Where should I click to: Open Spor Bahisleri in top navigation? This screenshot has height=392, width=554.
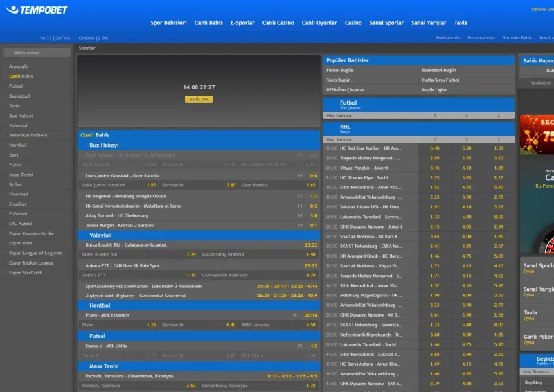click(x=168, y=23)
